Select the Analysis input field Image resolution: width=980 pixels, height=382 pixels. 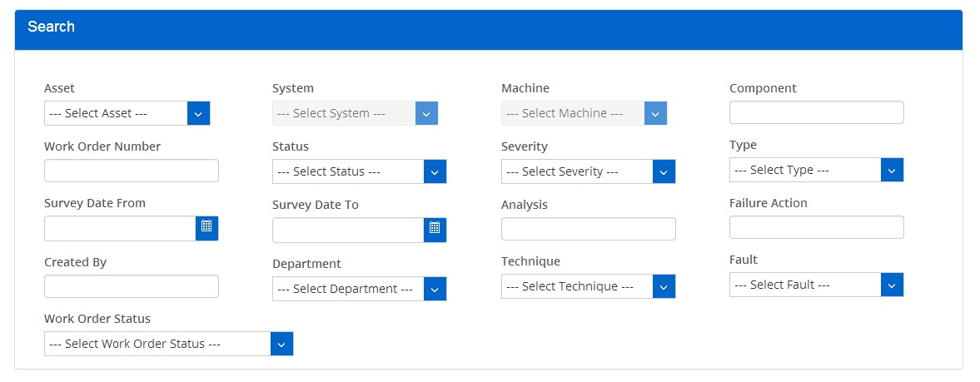[588, 229]
